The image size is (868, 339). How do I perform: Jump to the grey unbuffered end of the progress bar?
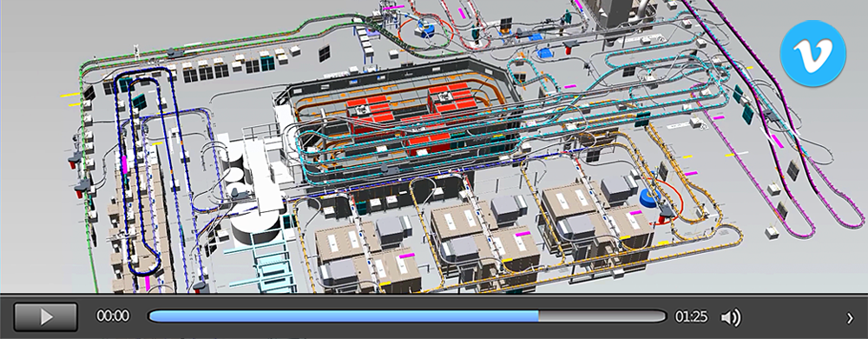[x=602, y=316]
